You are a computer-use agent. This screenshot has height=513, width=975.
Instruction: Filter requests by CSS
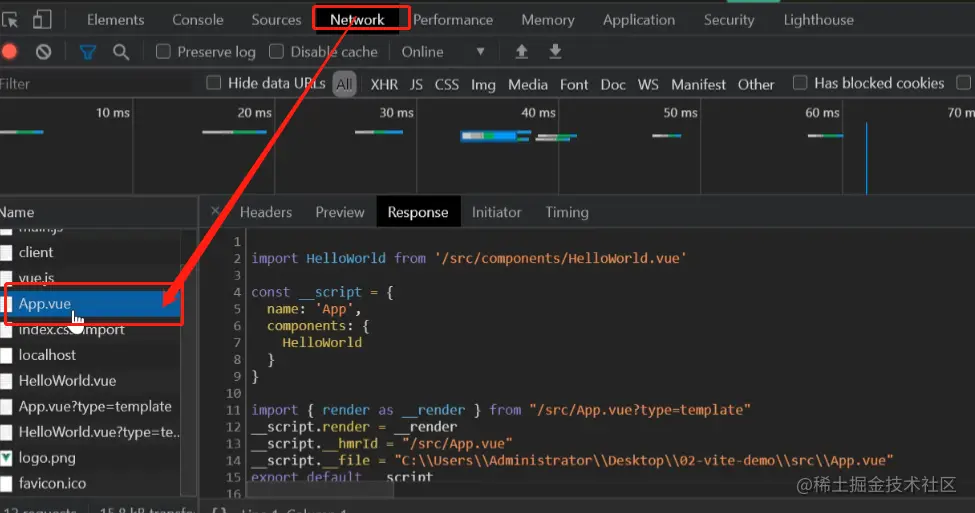446,85
